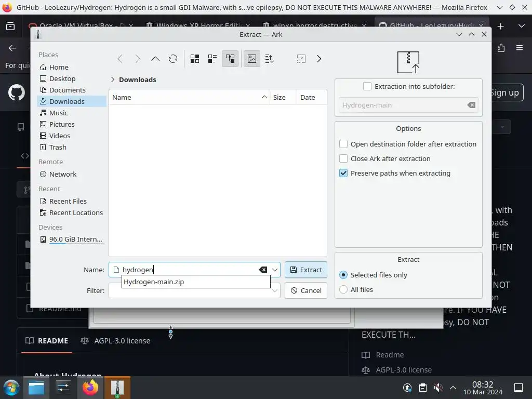
Task: Open the muted volume tray icon
Action: click(438, 388)
